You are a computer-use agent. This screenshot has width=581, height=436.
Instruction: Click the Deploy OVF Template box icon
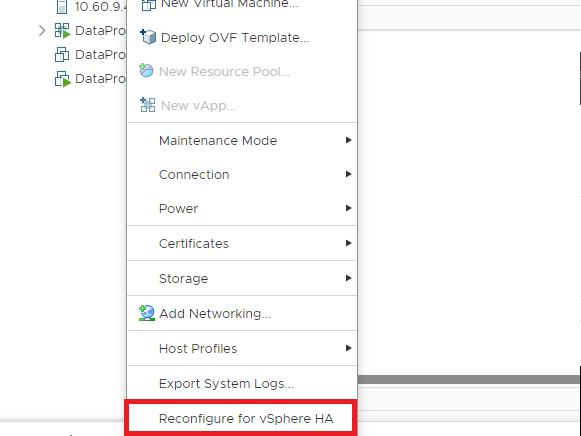point(148,37)
